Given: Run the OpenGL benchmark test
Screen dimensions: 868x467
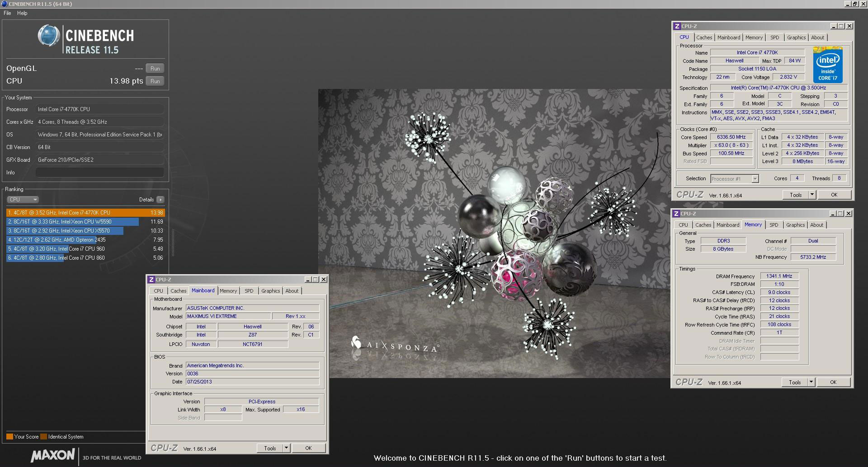Looking at the screenshot, I should tap(155, 69).
